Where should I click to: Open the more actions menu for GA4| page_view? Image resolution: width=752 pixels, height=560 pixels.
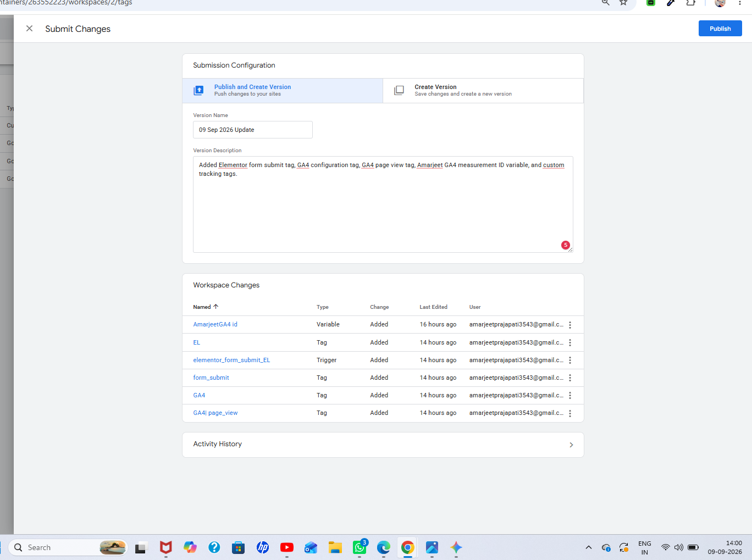pos(570,413)
